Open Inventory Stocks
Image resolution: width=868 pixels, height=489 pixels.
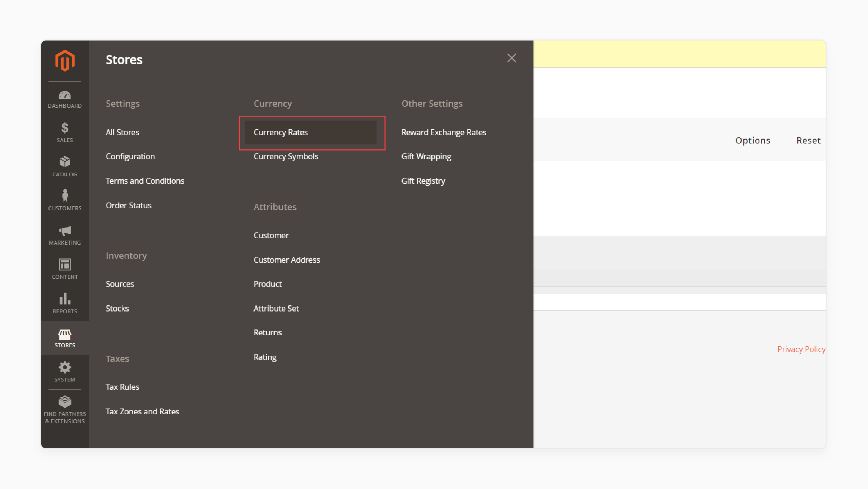pyautogui.click(x=117, y=309)
